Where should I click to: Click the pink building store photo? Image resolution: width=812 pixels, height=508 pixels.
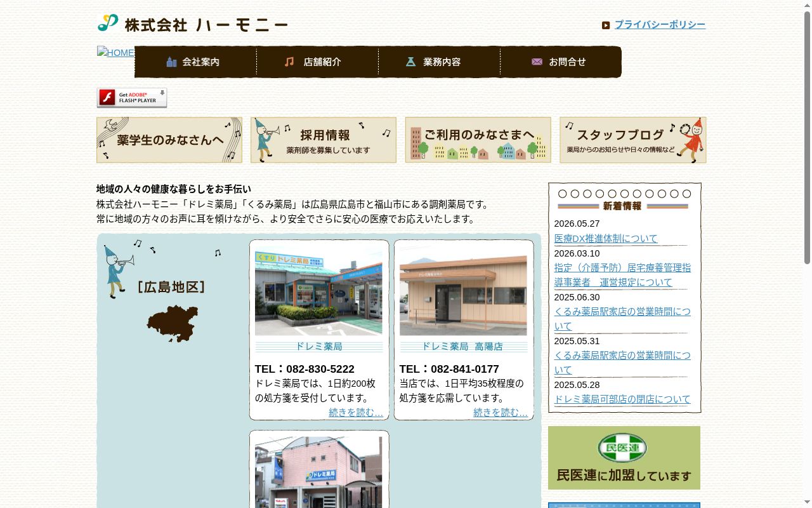(318, 472)
